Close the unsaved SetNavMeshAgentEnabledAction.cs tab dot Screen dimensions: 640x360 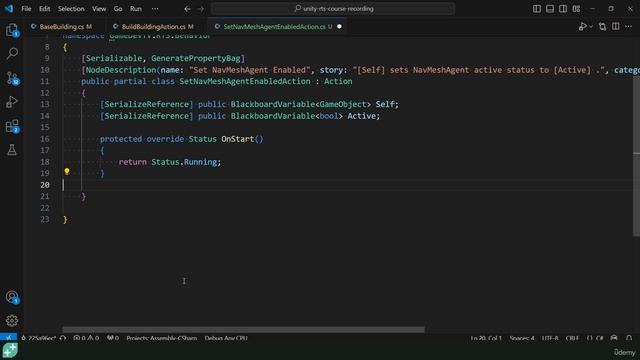pos(339,27)
